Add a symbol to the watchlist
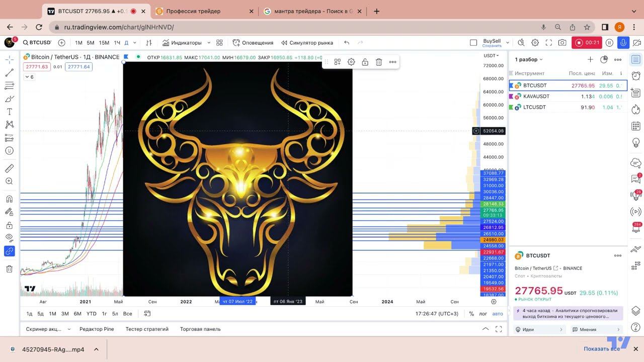The height and width of the screenshot is (362, 644). tap(590, 59)
